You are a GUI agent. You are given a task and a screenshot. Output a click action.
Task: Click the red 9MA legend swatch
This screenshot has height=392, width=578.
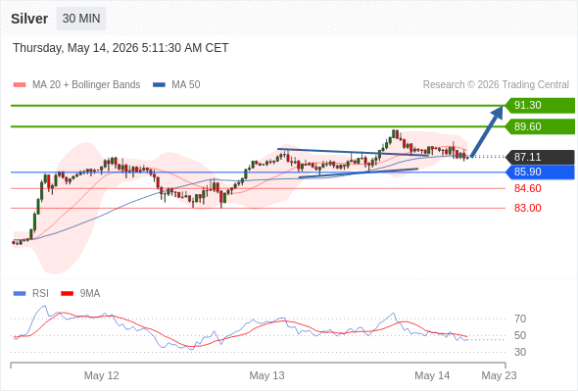(x=67, y=294)
